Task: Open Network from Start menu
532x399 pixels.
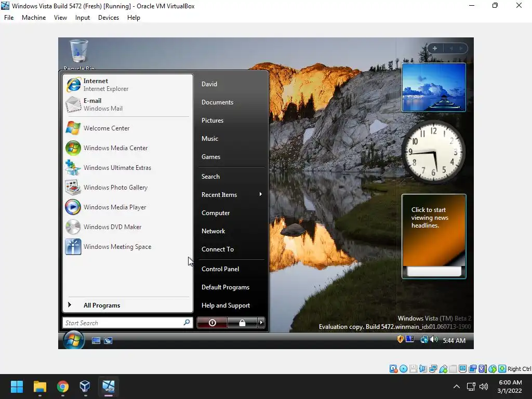Action: point(231,231)
